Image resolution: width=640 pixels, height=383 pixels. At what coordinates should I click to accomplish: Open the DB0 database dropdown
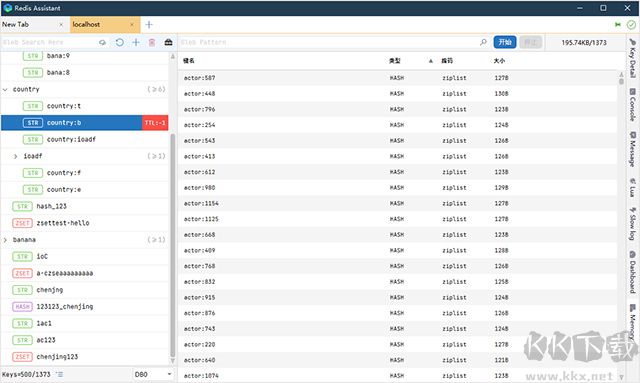[153, 374]
